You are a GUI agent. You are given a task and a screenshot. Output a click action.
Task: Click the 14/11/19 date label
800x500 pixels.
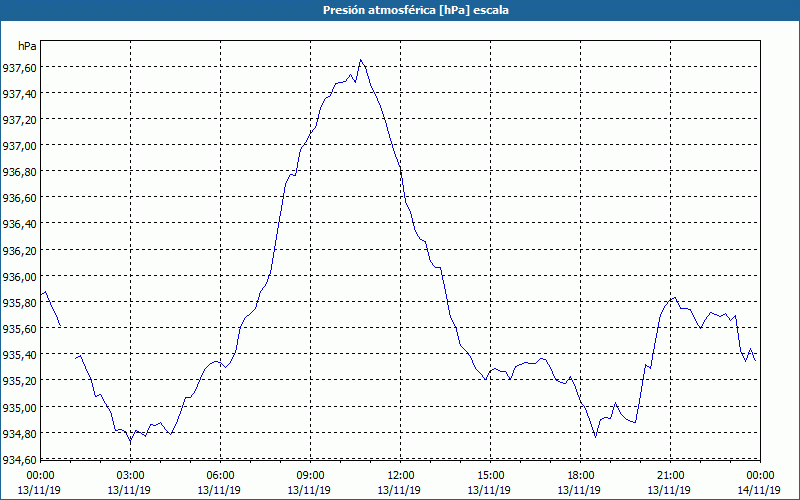tap(759, 490)
